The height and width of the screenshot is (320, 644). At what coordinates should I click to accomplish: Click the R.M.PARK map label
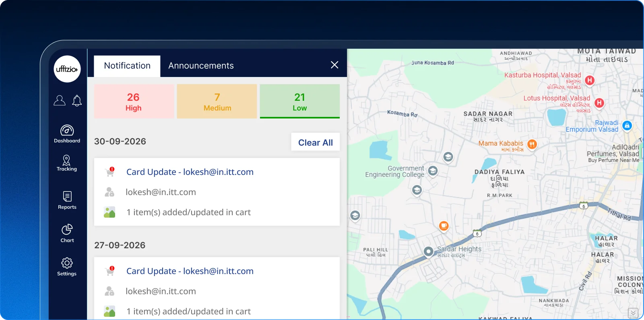click(x=500, y=195)
